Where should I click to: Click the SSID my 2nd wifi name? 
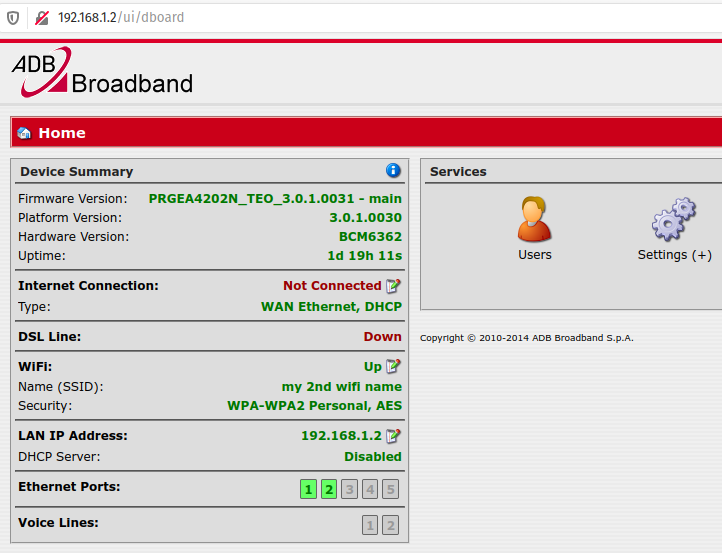point(342,387)
